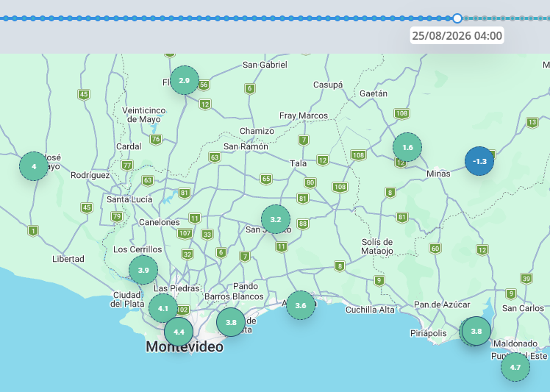Click the route 13 road shield
Image resolution: width=550 pixels, height=392 pixels.
532,123
